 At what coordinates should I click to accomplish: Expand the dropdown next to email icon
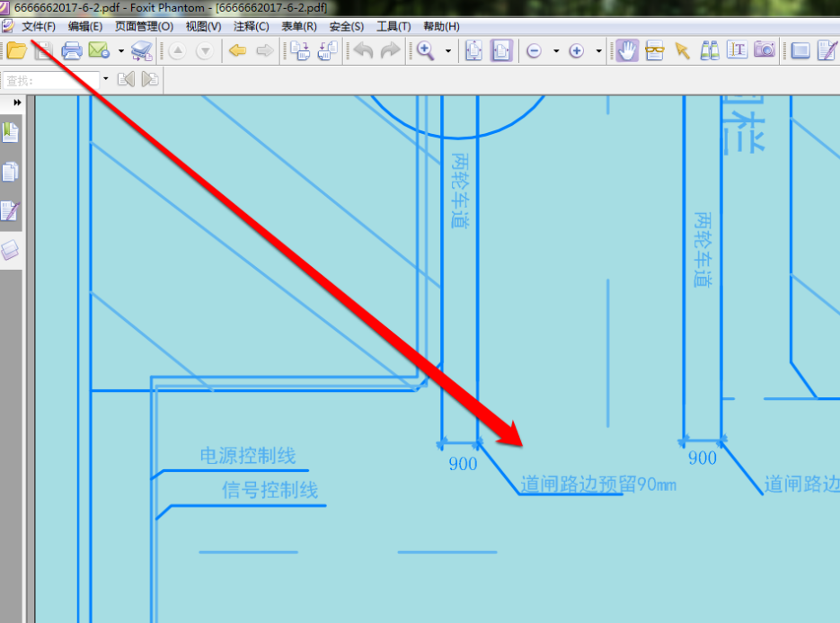[x=121, y=51]
